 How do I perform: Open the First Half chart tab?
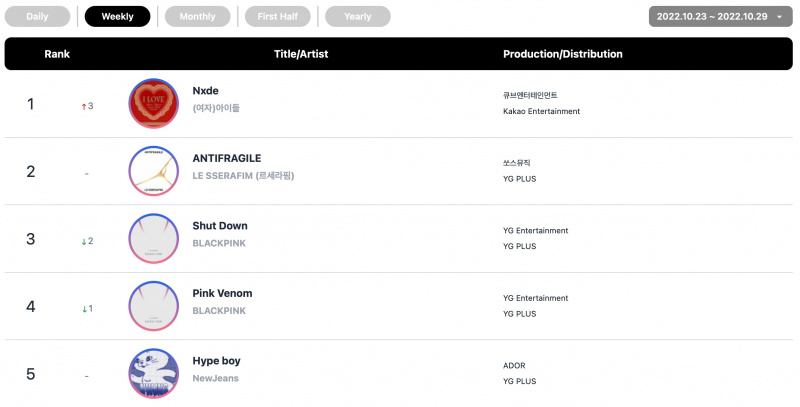click(278, 16)
